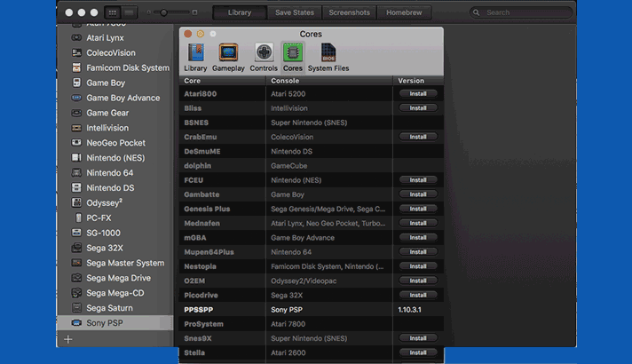Click the PC-FX console icon
The height and width of the screenshot is (364, 632).
coord(78,218)
